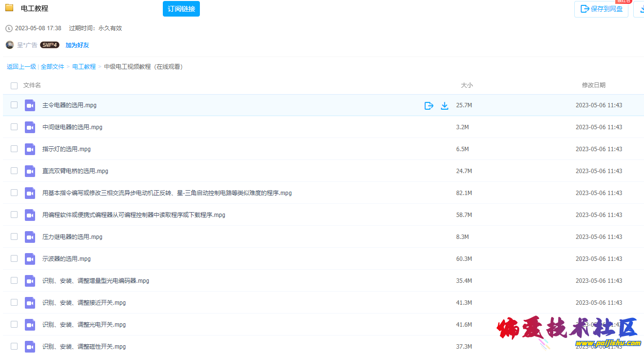This screenshot has width=644, height=355.
Task: Open 全部文件 in the breadcrumb path
Action: coord(53,66)
